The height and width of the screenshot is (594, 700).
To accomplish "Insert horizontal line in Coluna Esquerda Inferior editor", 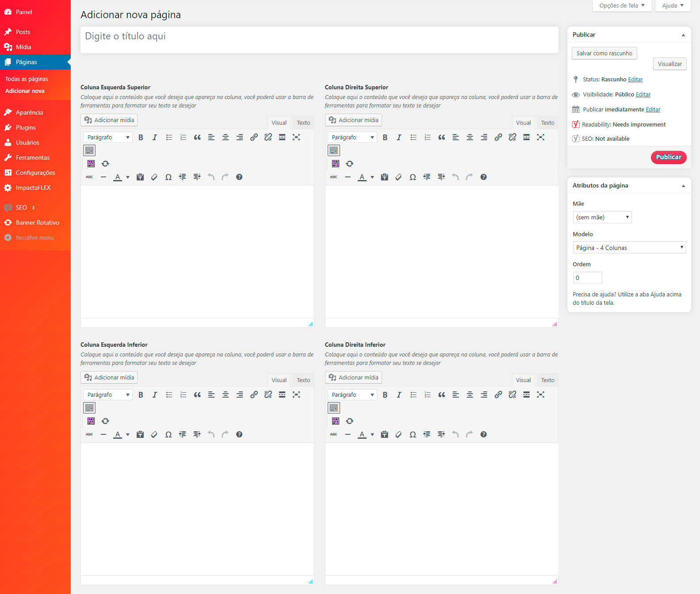I will 103,434.
